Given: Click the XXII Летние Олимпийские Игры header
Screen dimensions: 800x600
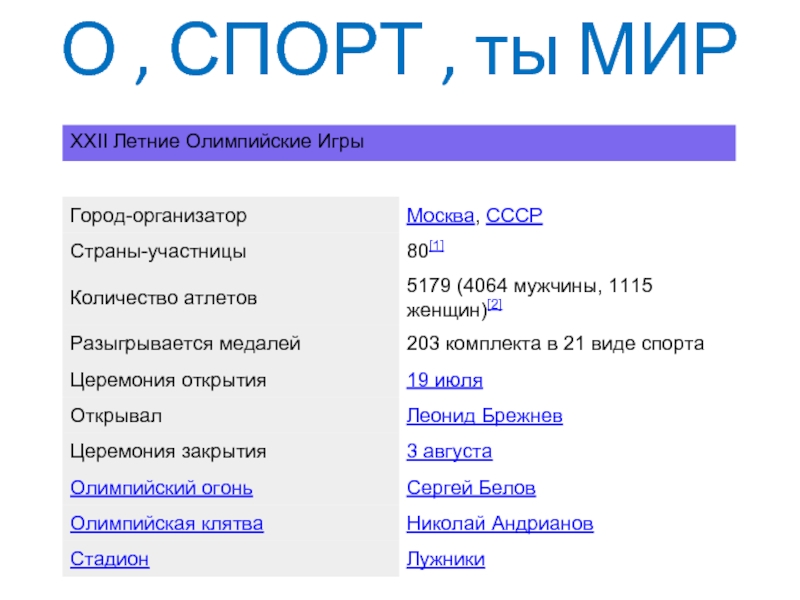Looking at the screenshot, I should pyautogui.click(x=399, y=143).
